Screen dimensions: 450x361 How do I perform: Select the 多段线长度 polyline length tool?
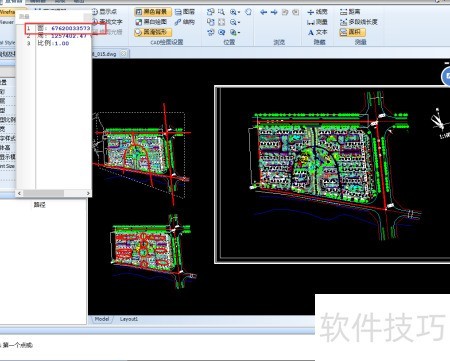[359, 22]
